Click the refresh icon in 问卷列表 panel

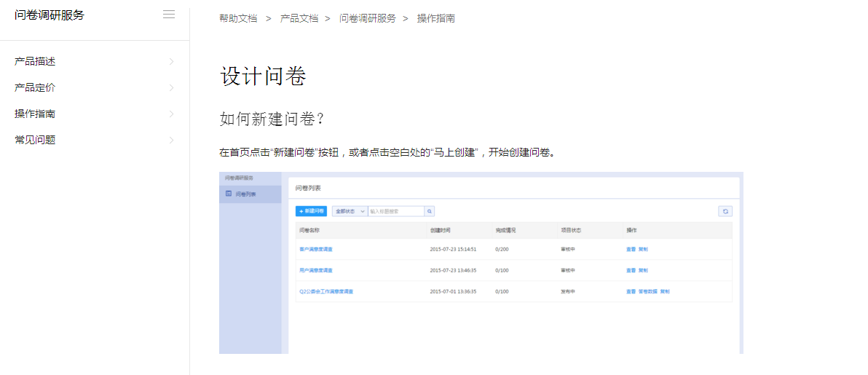(x=725, y=211)
